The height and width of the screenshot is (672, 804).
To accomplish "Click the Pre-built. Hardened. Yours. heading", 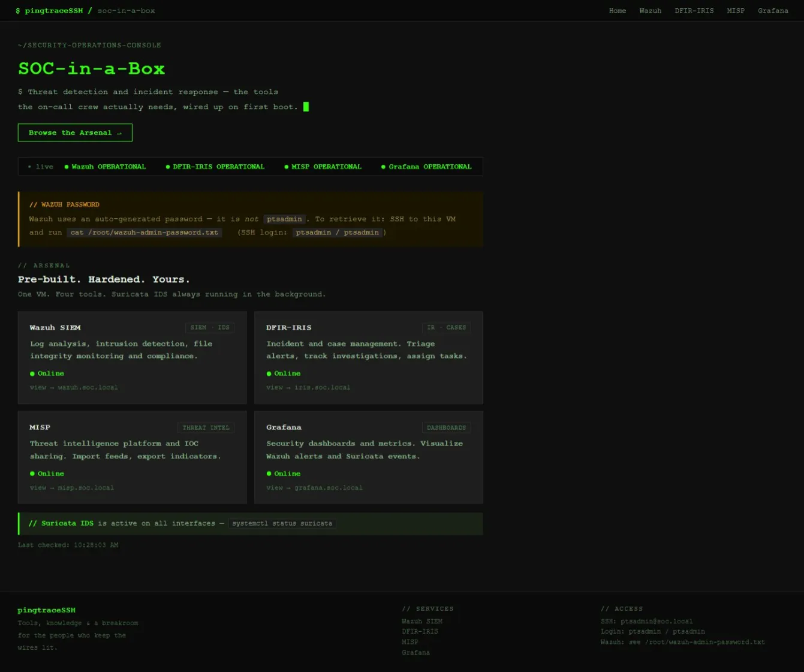I will pyautogui.click(x=104, y=279).
